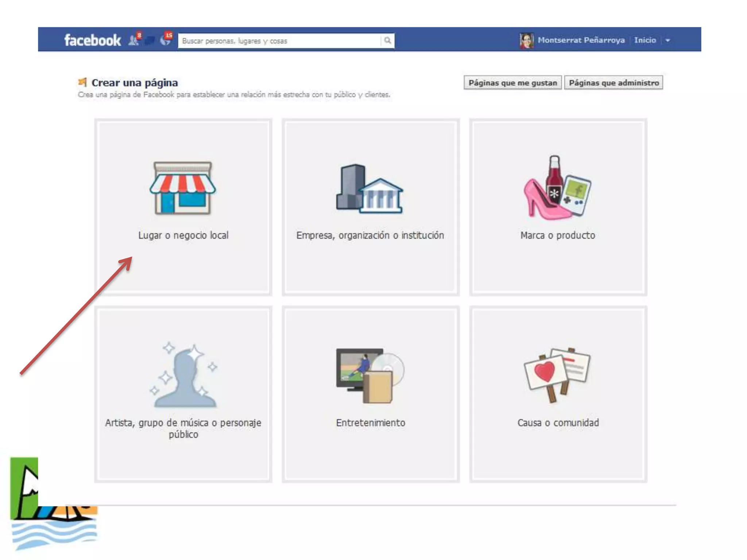Choose the TV and disc entertainment icon
Image resolution: width=747 pixels, height=560 pixels.
point(370,376)
